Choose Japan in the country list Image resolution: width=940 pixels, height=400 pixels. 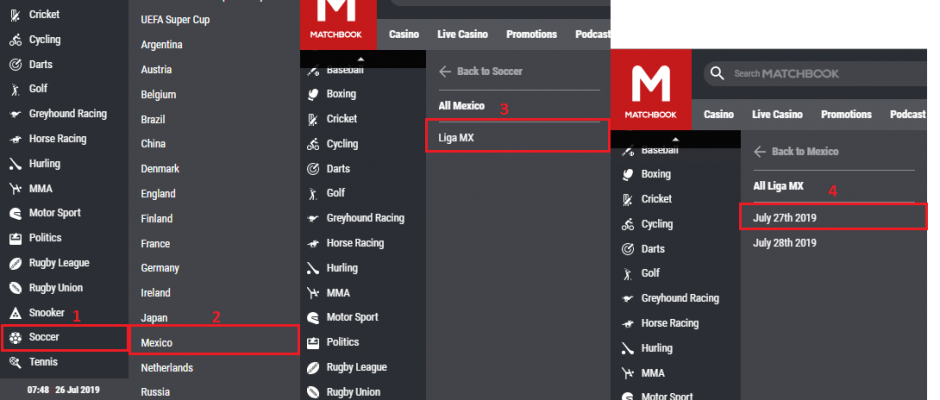pos(154,318)
